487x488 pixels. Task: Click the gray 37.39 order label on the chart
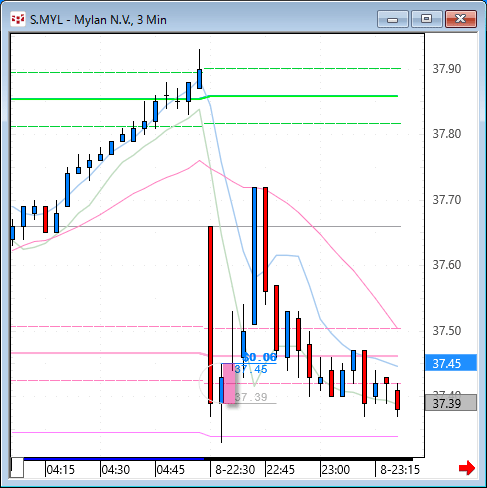pos(251,397)
